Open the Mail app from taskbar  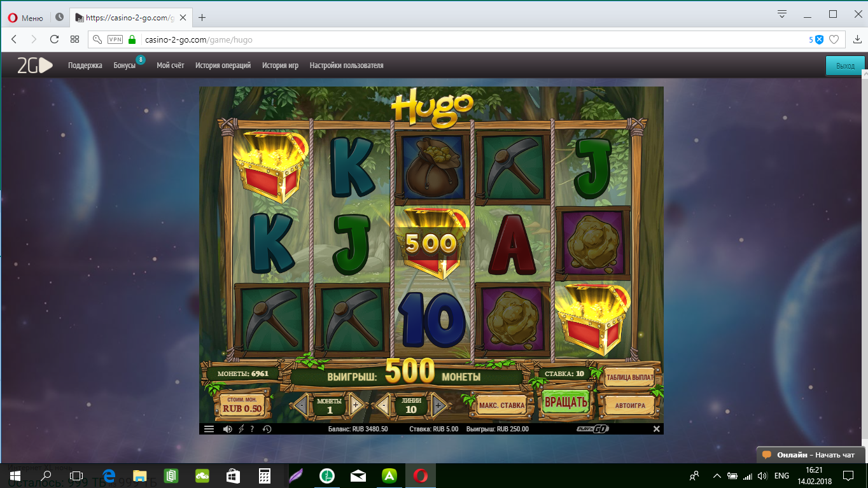358,475
